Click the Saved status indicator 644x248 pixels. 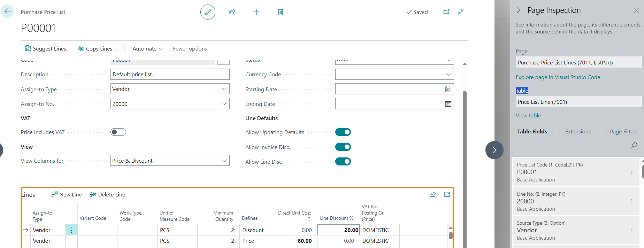417,12
